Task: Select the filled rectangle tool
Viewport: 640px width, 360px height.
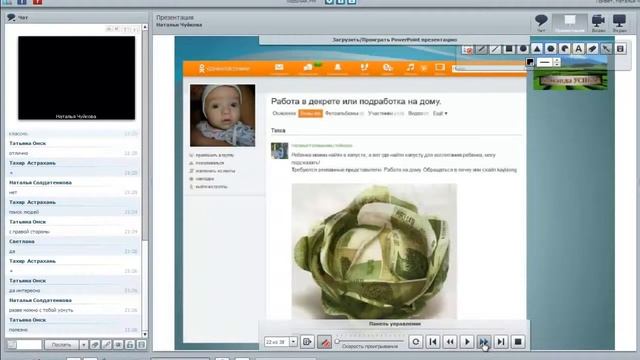Action: 509,49
